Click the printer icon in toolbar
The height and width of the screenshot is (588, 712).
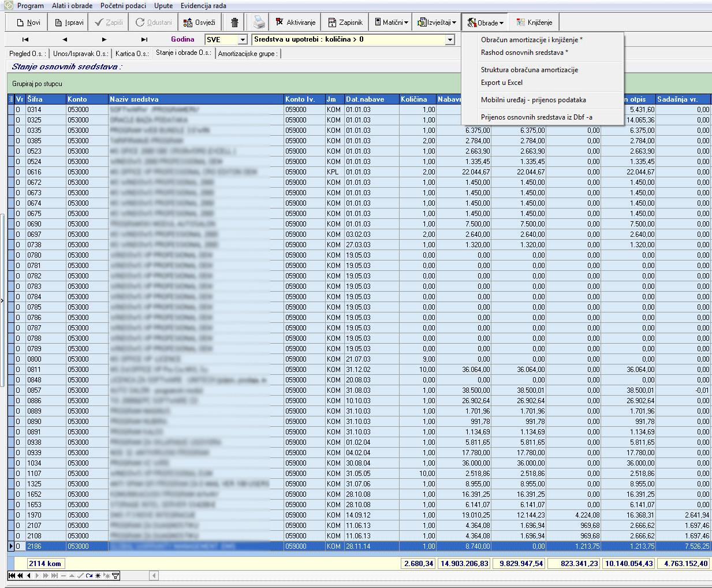click(259, 23)
